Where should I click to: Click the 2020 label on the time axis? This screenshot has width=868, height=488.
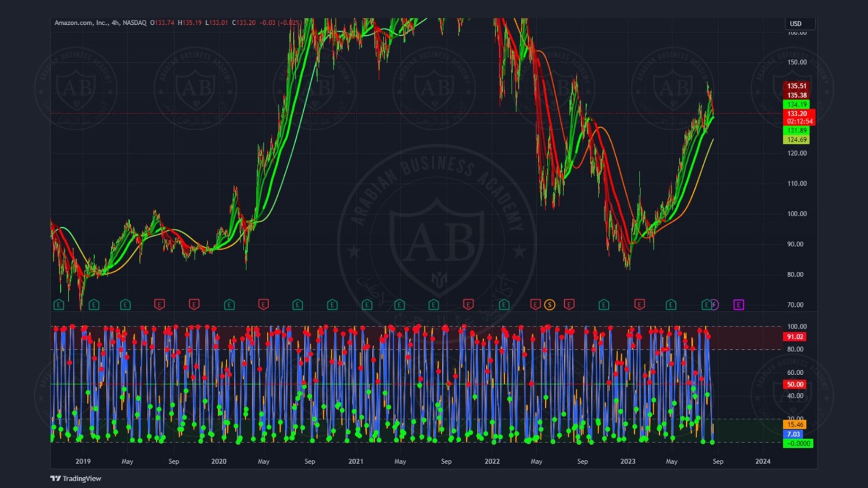click(219, 461)
